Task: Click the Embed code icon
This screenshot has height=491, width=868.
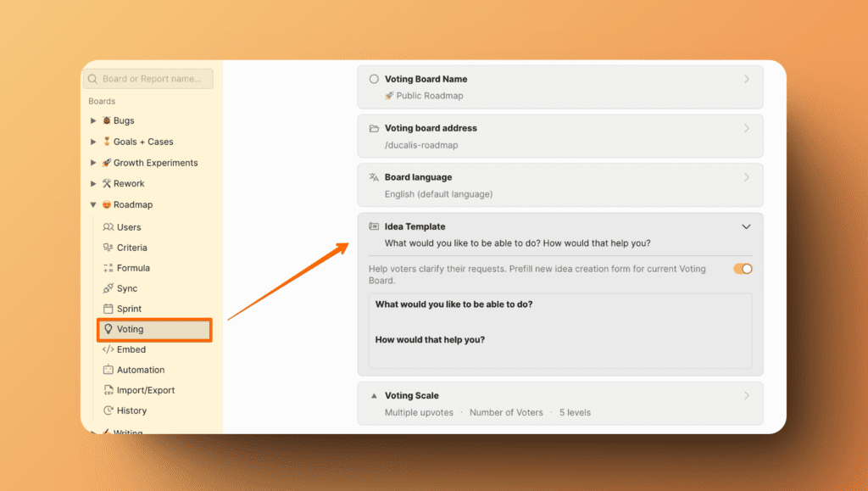Action: [x=108, y=349]
